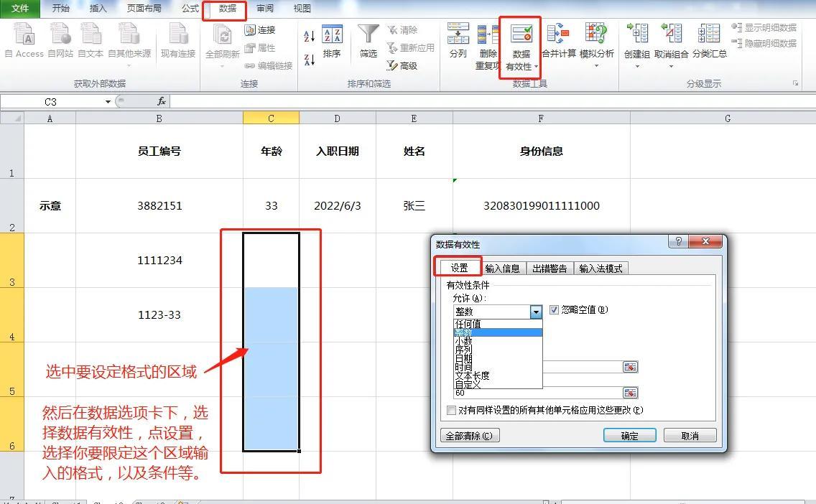Select the 输入信息 tab in dialog

coord(502,269)
